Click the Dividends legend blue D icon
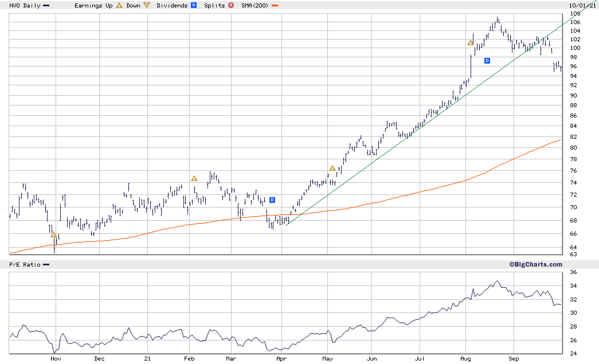 point(194,5)
